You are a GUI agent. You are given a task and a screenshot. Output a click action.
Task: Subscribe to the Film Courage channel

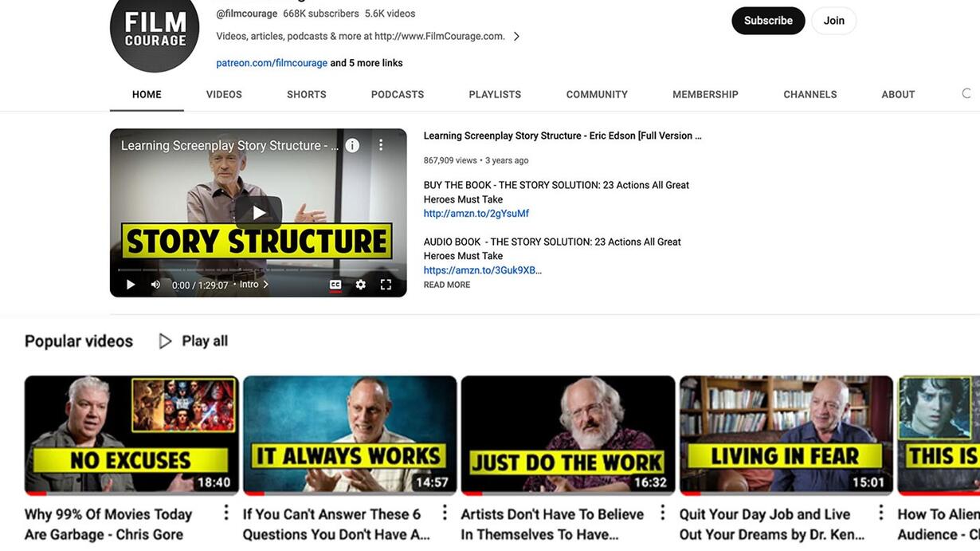[x=768, y=21]
